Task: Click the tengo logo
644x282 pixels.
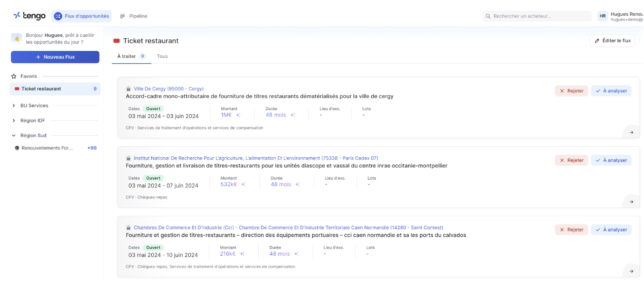Action: 29,16
